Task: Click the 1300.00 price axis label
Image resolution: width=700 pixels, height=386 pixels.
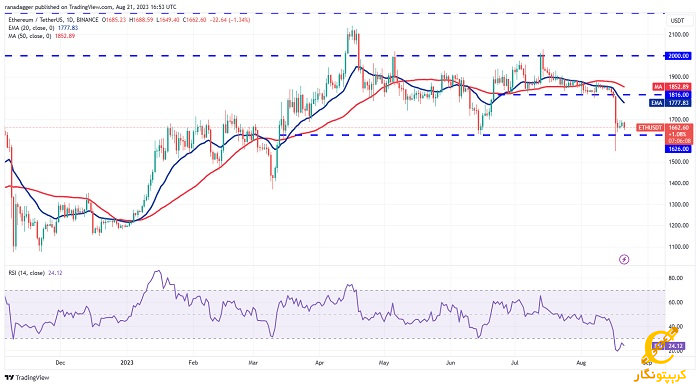Action: tap(679, 204)
